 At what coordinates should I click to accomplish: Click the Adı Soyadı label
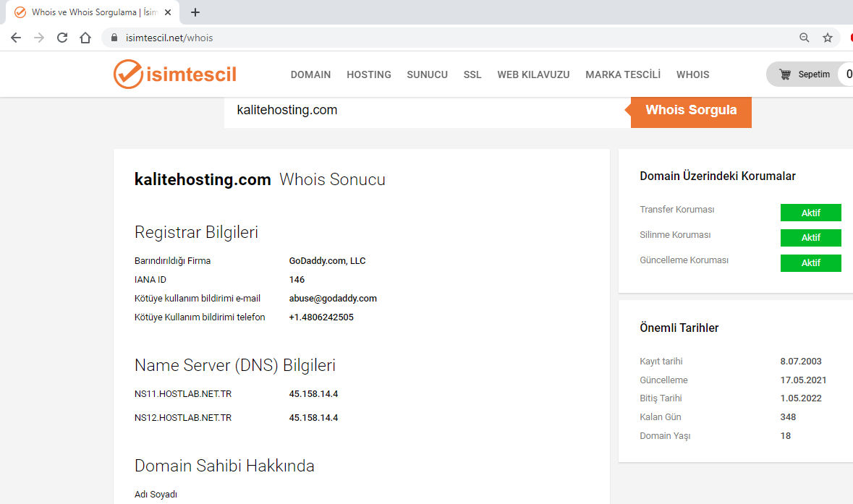156,494
